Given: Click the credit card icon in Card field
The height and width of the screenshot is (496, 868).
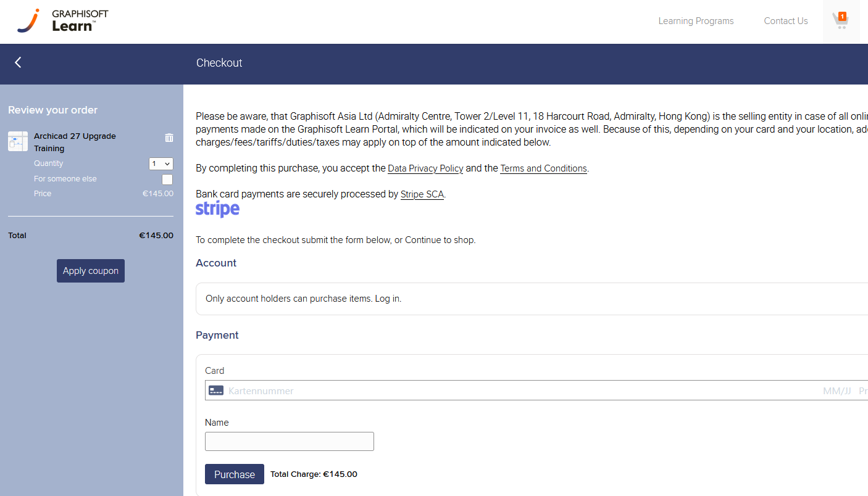Looking at the screenshot, I should (x=216, y=391).
